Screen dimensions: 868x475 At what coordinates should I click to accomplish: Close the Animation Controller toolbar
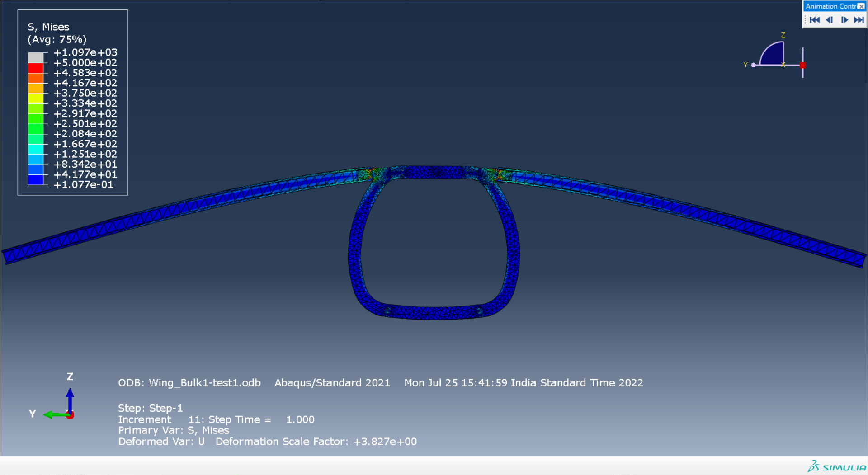[x=861, y=6]
